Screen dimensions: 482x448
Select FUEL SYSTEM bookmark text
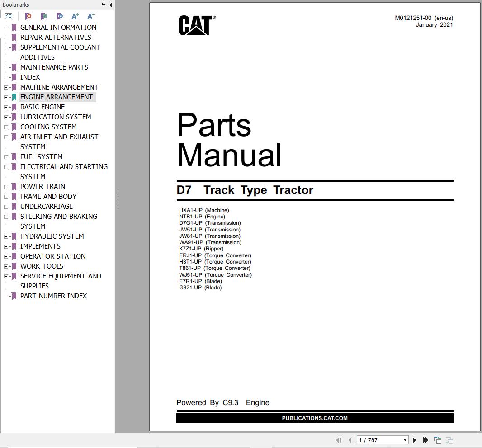tap(41, 157)
